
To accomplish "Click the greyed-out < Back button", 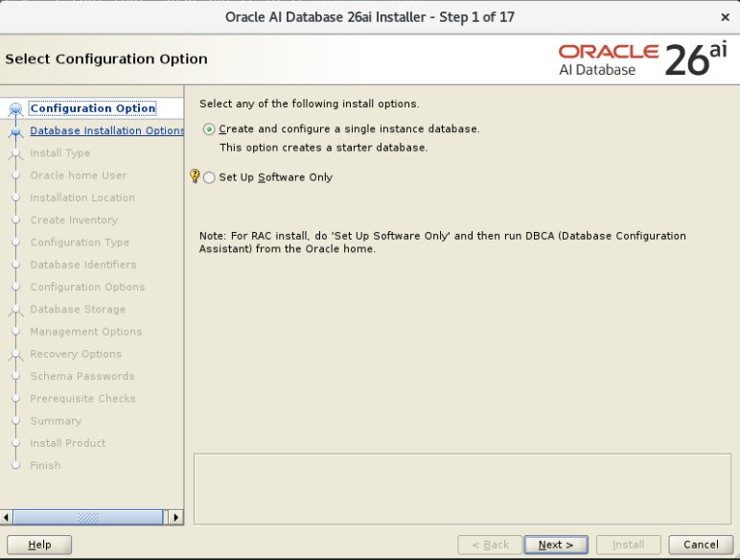I will tap(490, 545).
